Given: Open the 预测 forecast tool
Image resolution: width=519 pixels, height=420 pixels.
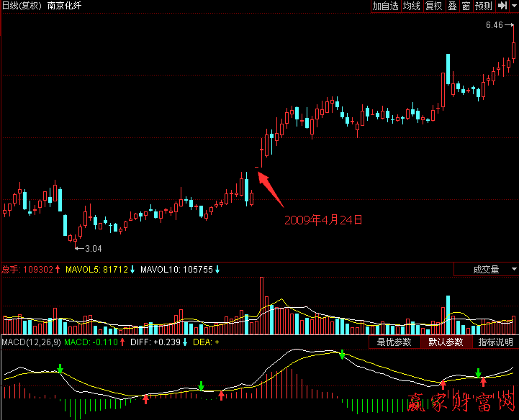Looking at the screenshot, I should tap(484, 6).
